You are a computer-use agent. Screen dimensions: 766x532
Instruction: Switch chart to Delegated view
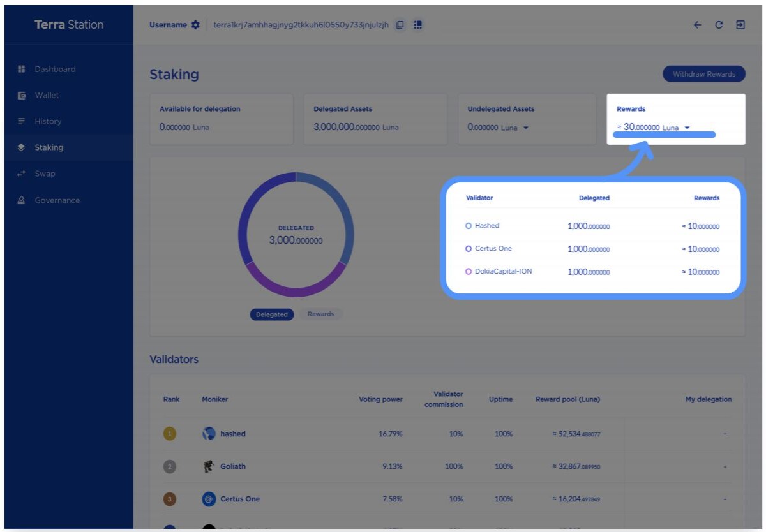pos(272,314)
